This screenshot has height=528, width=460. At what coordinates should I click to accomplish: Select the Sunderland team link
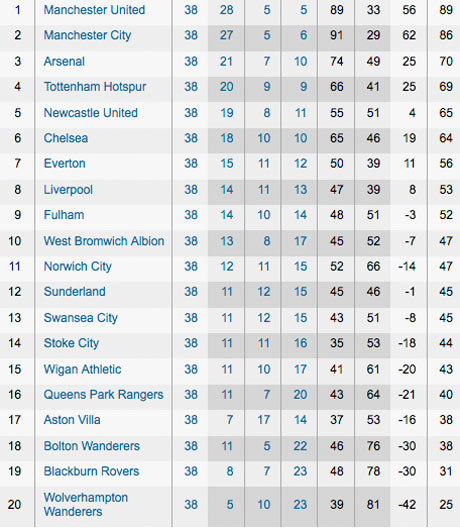pyautogui.click(x=74, y=292)
